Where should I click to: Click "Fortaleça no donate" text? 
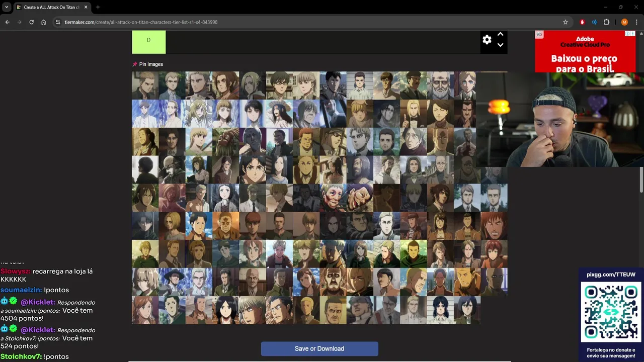click(x=611, y=350)
